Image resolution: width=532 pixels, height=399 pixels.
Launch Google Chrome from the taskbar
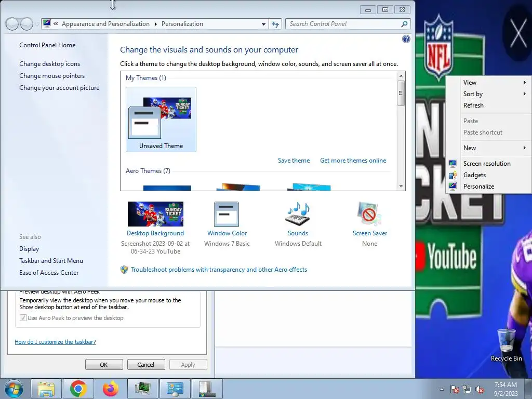(78, 389)
